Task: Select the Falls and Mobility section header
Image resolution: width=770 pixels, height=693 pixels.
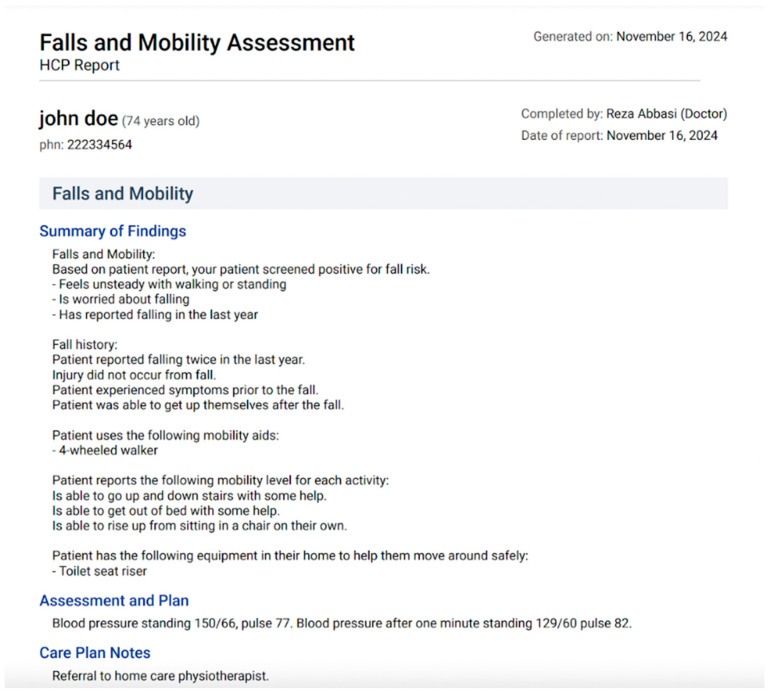Action: click(x=123, y=194)
